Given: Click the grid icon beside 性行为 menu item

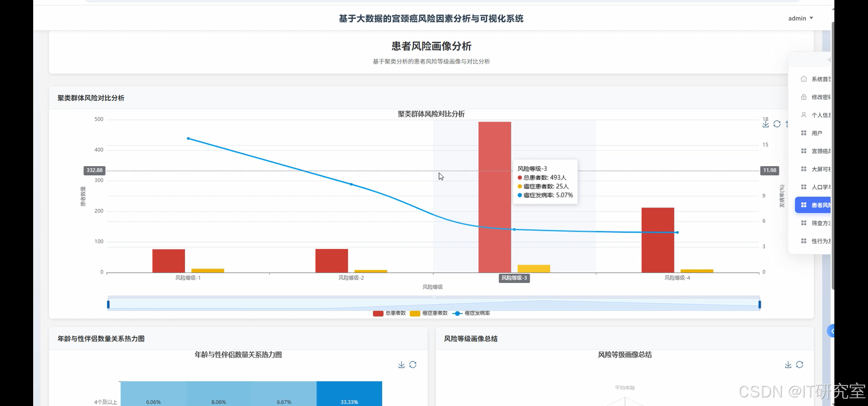Looking at the screenshot, I should (x=803, y=241).
